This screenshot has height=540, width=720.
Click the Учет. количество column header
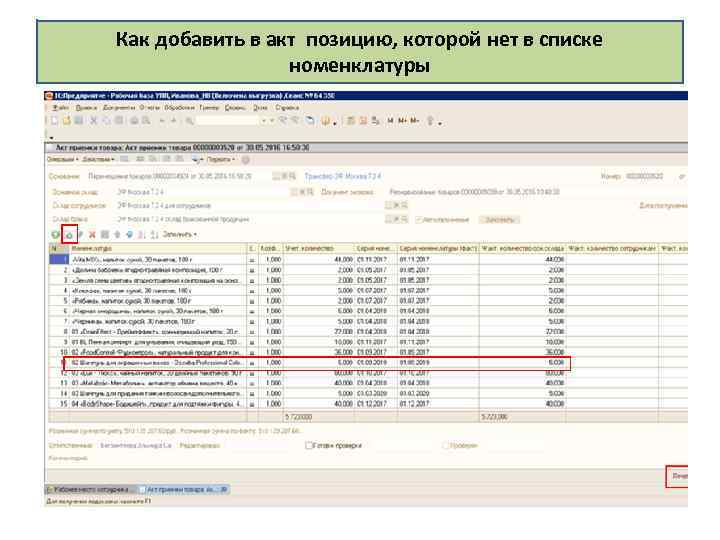pyautogui.click(x=319, y=248)
